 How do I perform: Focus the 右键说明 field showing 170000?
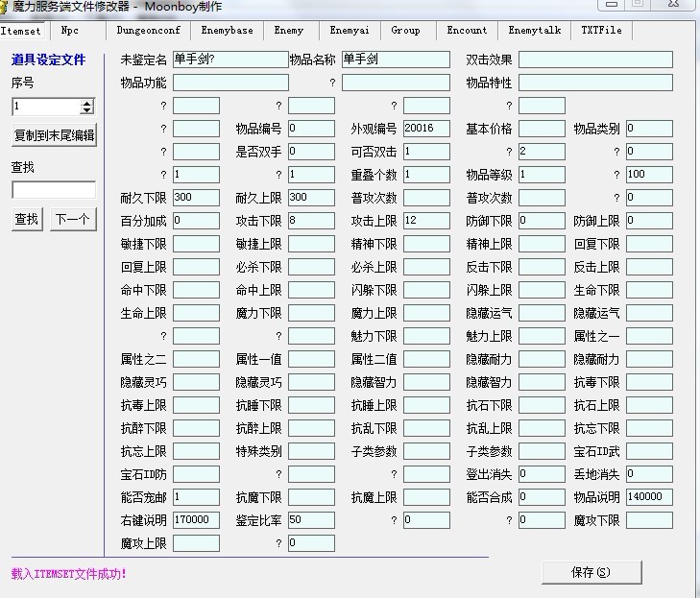(x=196, y=520)
